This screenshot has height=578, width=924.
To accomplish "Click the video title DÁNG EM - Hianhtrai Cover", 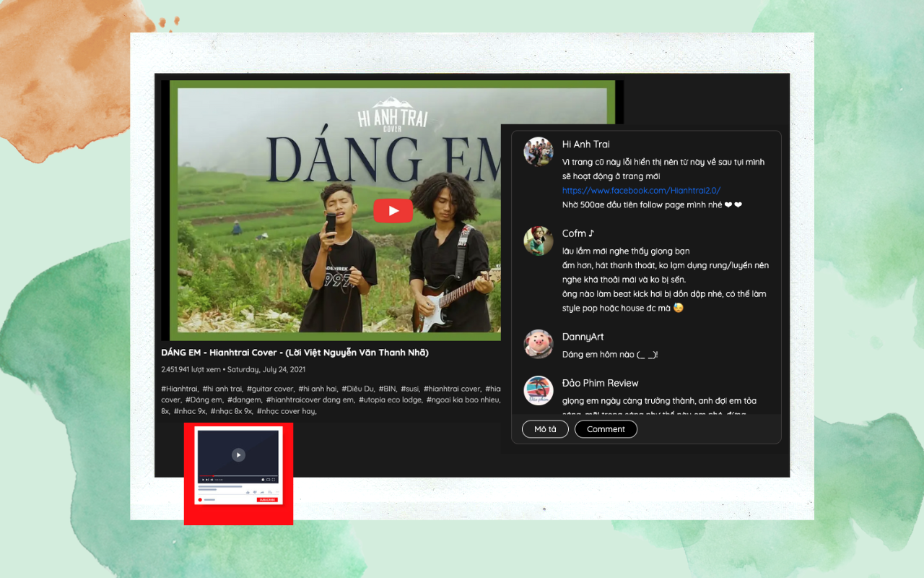I will [295, 353].
